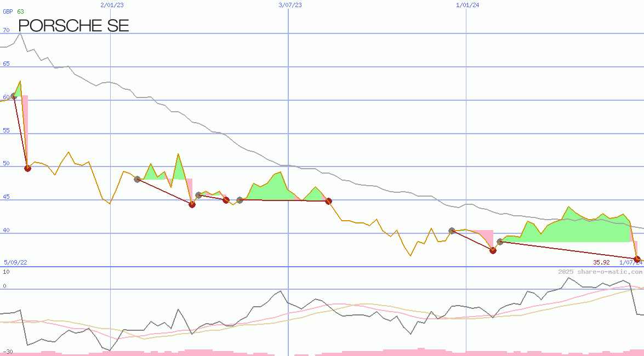Screen dimensions: 644x356
Task: Click the 70 price axis label
Action: (x=6, y=30)
